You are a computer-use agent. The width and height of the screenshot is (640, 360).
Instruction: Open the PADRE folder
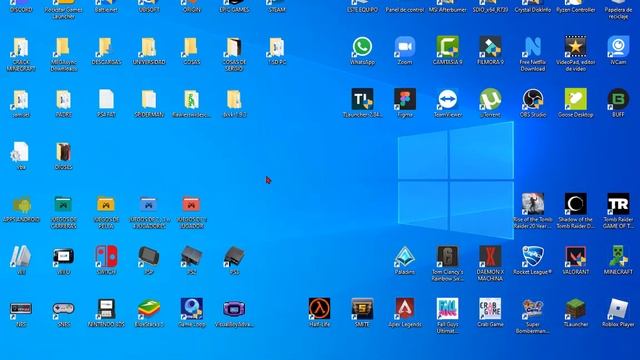click(63, 100)
